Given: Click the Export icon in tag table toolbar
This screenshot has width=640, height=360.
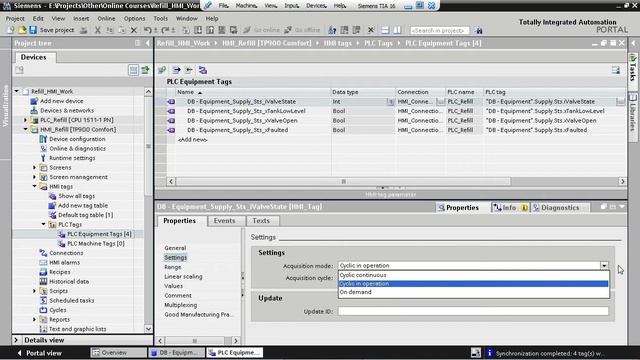Looking at the screenshot, I should click(x=176, y=70).
